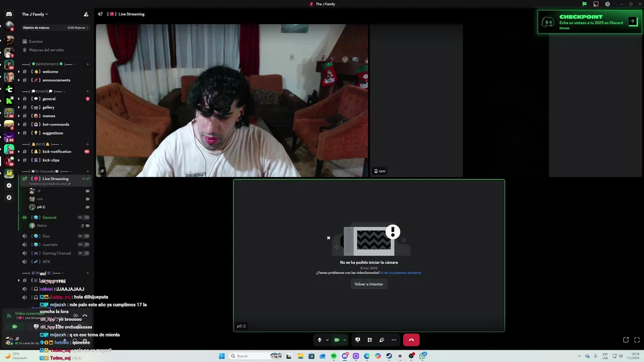This screenshot has height=362, width=644.
Task: Open more options ellipsis in call bar
Action: pyautogui.click(x=394, y=340)
